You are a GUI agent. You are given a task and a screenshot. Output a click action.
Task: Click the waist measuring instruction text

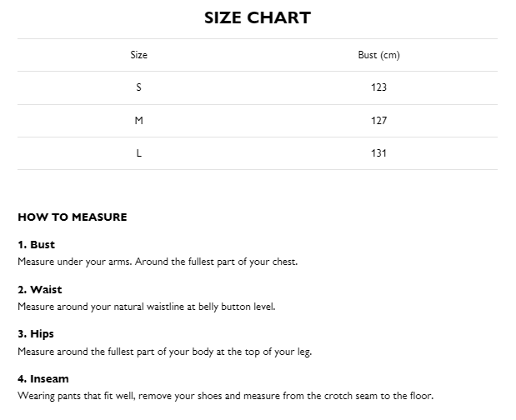point(146,307)
